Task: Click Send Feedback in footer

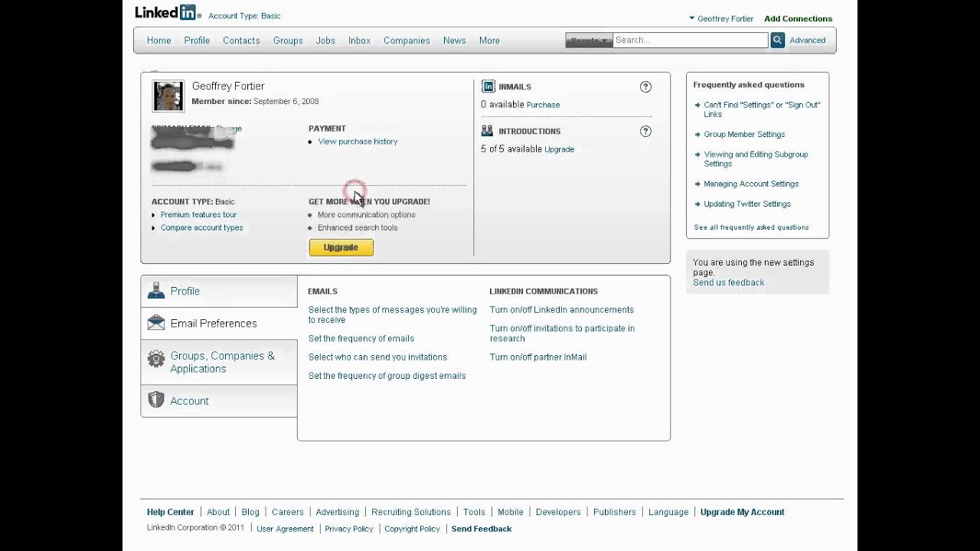Action: tap(482, 529)
